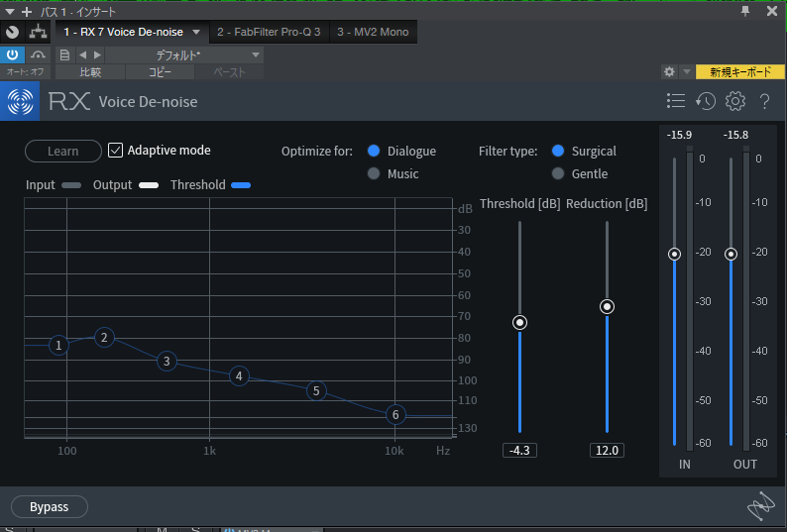Select threshold node 5

click(316, 391)
